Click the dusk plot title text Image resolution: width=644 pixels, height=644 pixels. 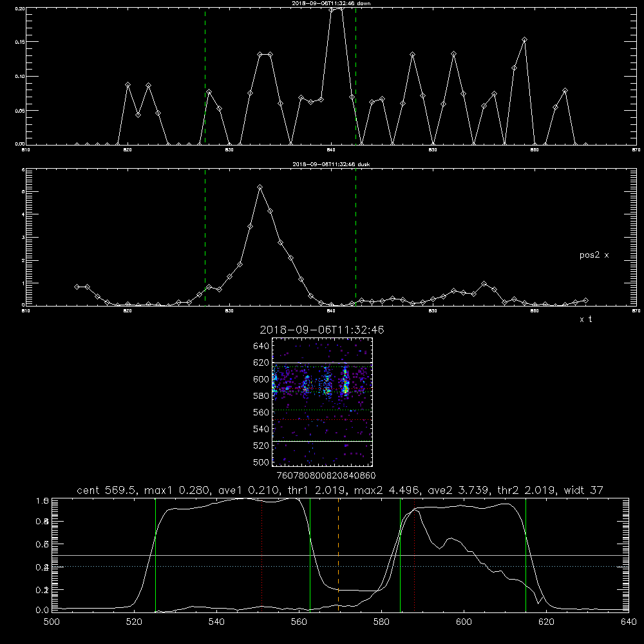click(331, 164)
